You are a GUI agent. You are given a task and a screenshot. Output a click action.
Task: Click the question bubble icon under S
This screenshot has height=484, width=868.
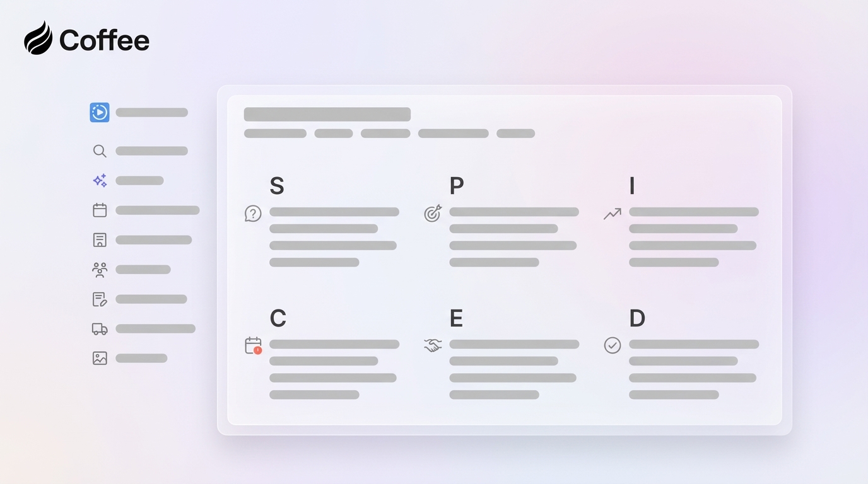(x=253, y=214)
